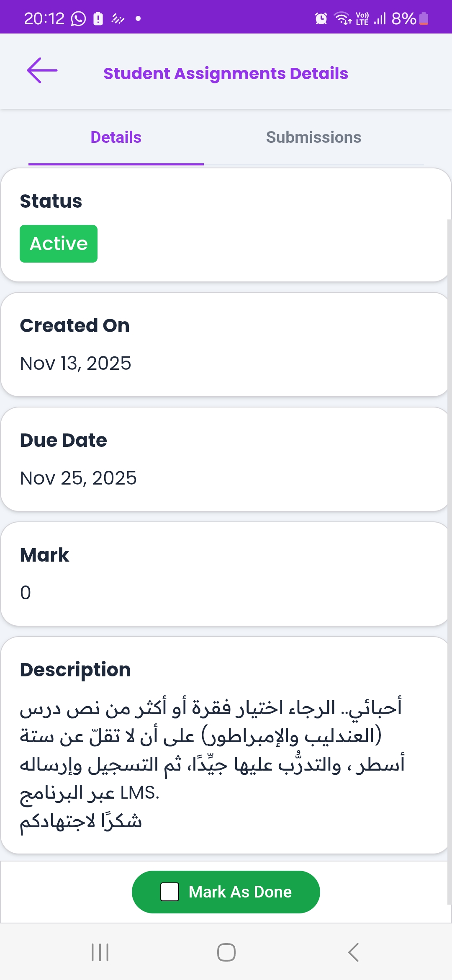
Task: Tap the back arrow in the header
Action: click(x=42, y=70)
